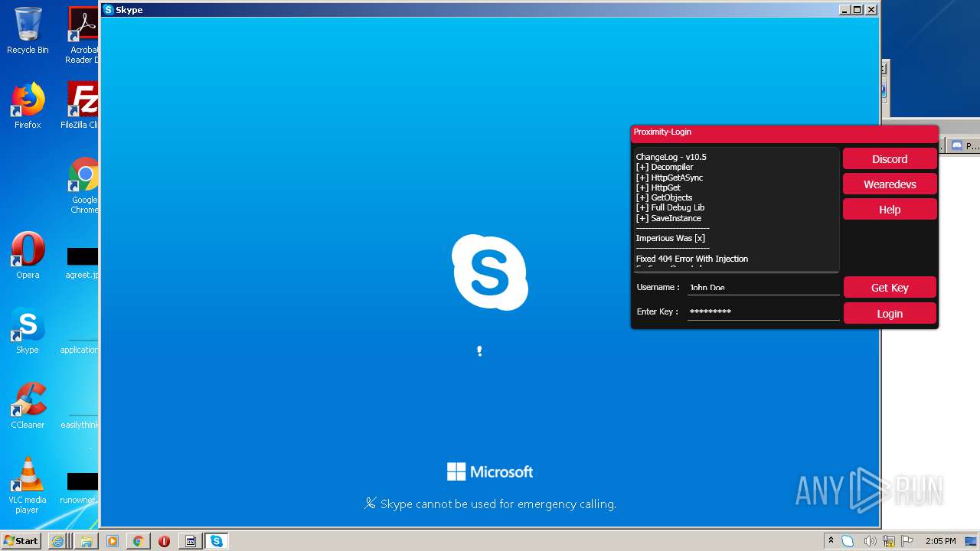Viewport: 980px width, 551px height.
Task: Open Action Center flag icon
Action: (x=908, y=541)
